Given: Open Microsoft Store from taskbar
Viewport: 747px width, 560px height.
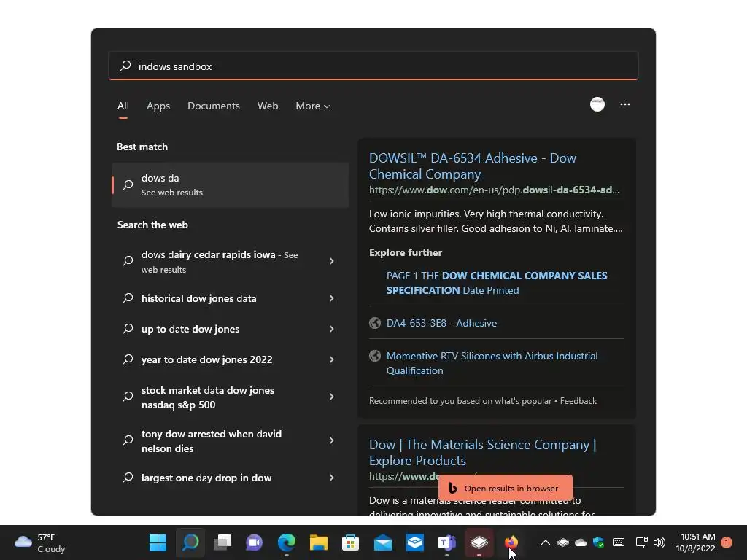Looking at the screenshot, I should click(x=351, y=542).
